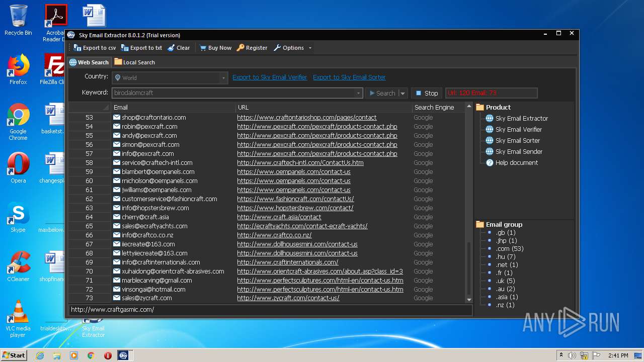This screenshot has width=644, height=362.
Task: Click the Register key button
Action: coord(252,48)
